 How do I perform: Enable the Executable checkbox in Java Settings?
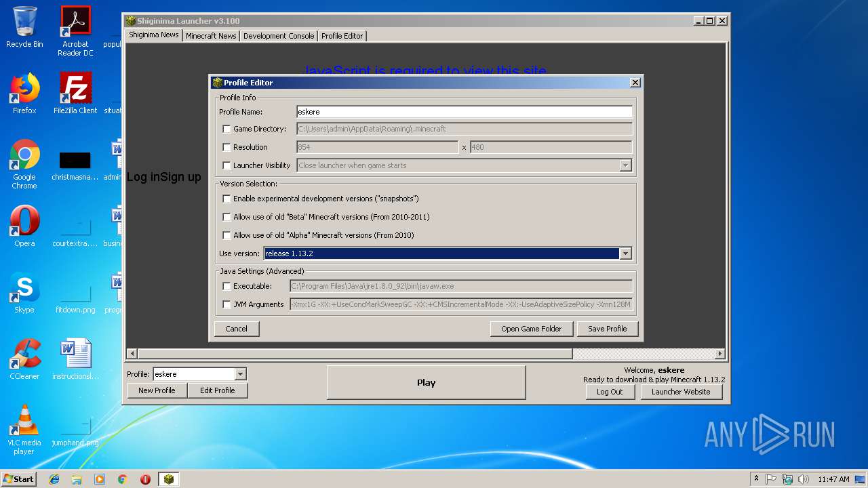point(226,286)
